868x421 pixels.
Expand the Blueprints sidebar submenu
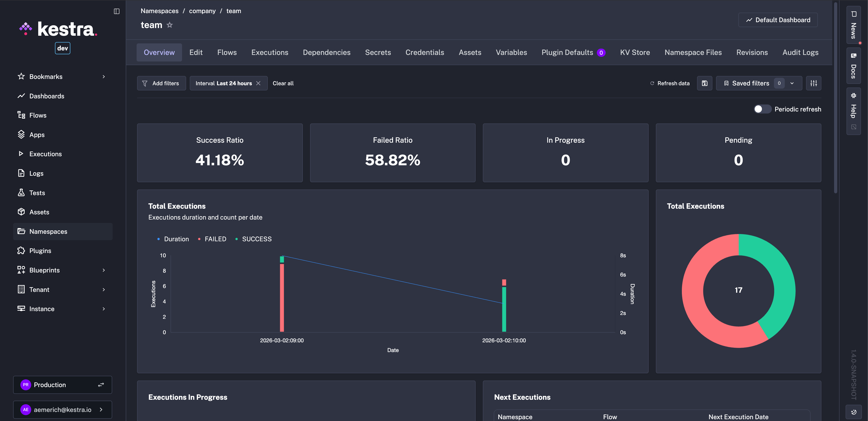104,270
